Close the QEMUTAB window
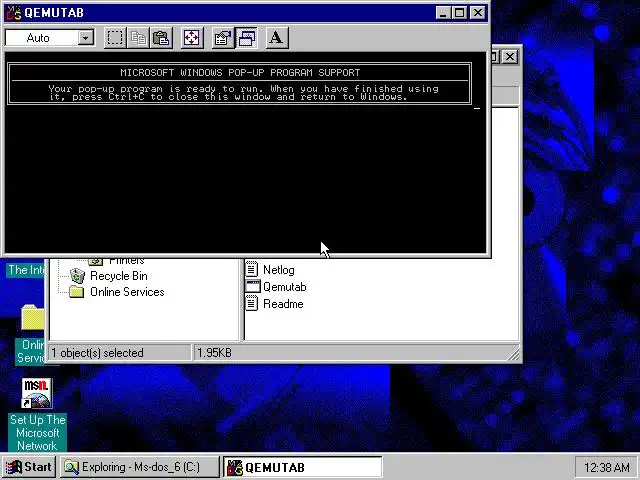The width and height of the screenshot is (640, 480). pyautogui.click(x=477, y=13)
